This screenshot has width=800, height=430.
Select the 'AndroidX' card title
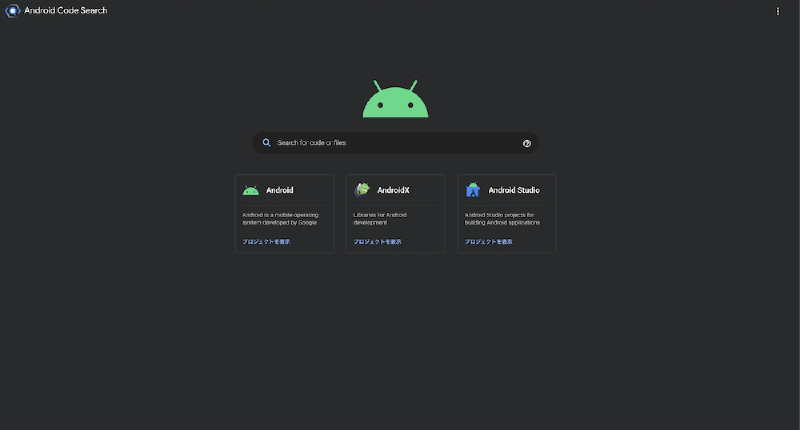(x=393, y=190)
